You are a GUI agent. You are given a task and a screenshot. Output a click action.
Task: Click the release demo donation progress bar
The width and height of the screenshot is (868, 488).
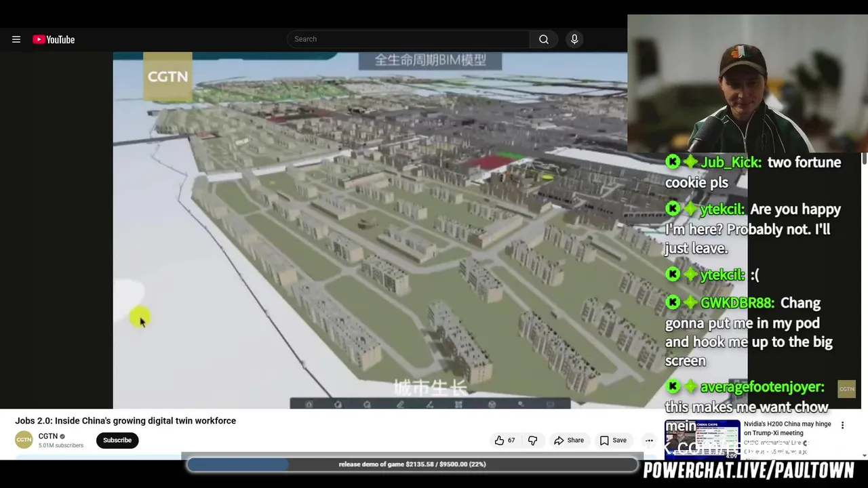[x=412, y=464]
